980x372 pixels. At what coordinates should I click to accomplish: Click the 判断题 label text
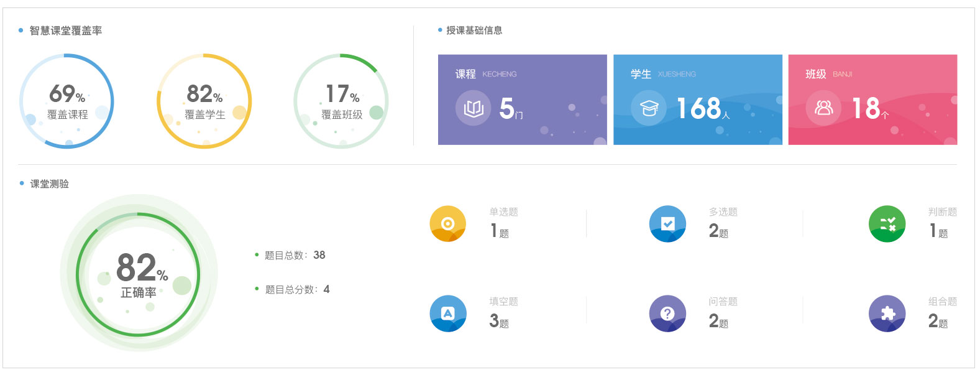tap(943, 212)
